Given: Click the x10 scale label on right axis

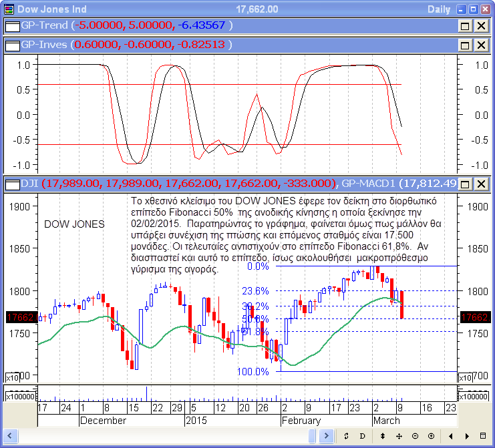Looking at the screenshot, I should pos(466,377).
